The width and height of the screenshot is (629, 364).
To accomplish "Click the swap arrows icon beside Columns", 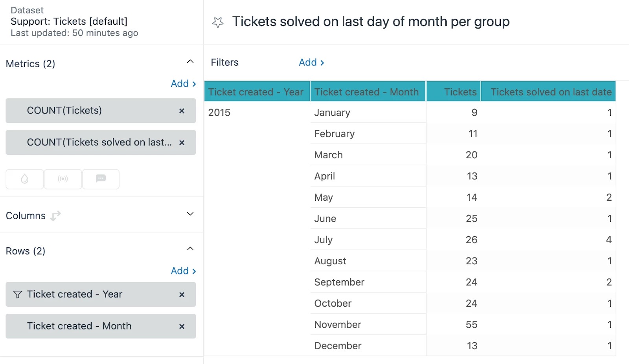I will pos(55,216).
